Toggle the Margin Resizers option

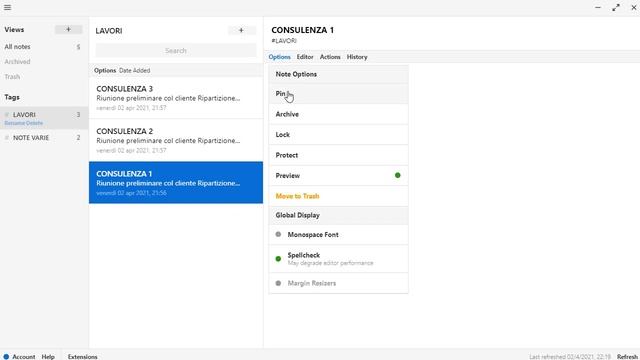(339, 283)
